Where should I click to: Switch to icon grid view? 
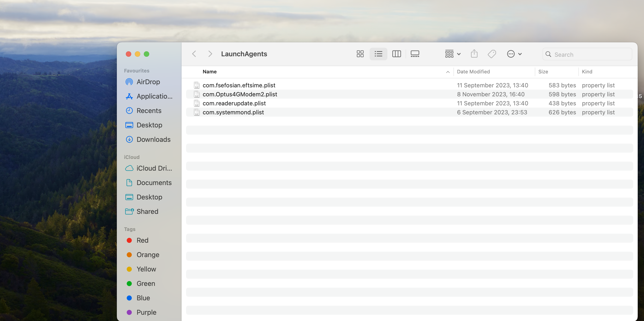pyautogui.click(x=360, y=54)
